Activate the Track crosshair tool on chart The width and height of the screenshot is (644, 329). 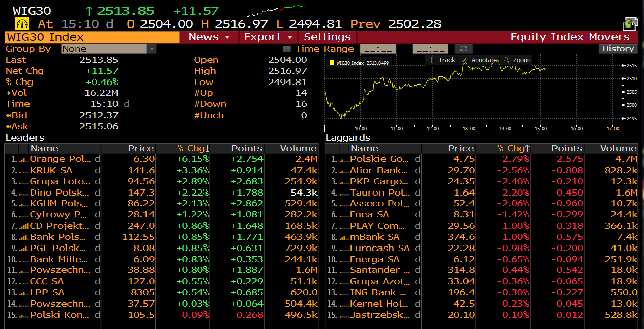pyautogui.click(x=442, y=60)
